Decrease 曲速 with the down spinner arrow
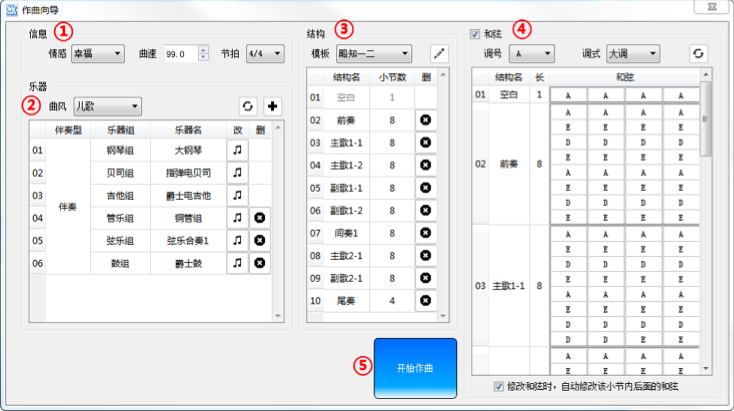The width and height of the screenshot is (734, 411). pyautogui.click(x=203, y=58)
